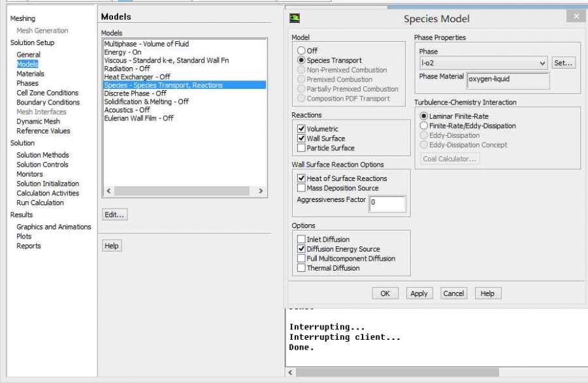Viewport: 588px width, 383px height.
Task: Select Boundary Conditions in the navigation tree
Action: [x=48, y=103]
